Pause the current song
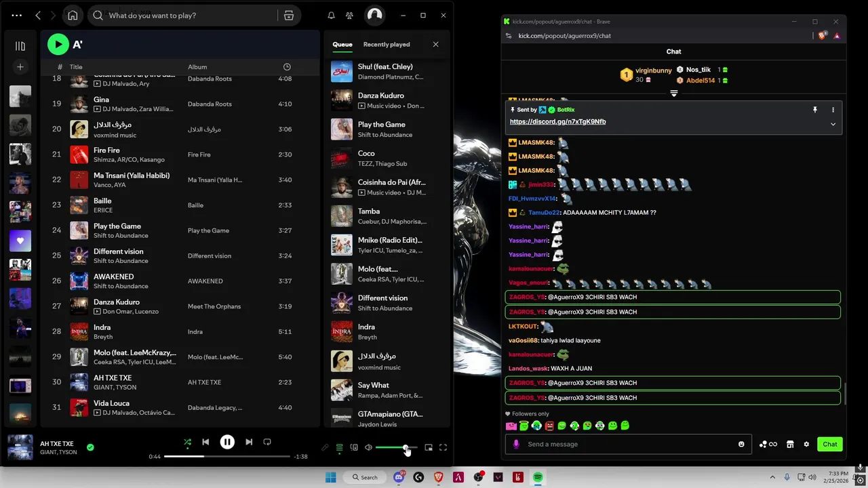868x488 pixels. click(x=227, y=442)
